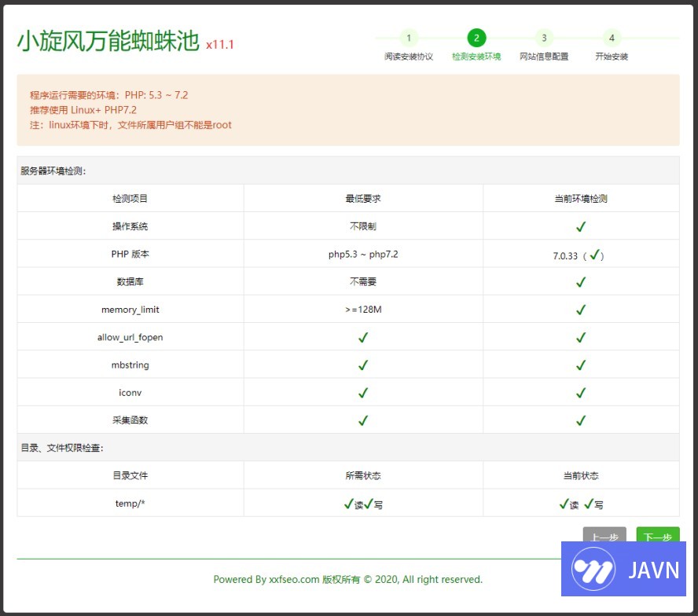Click the checkmark beside PHP version 7.0.33
Viewport: 698px width, 616px height.
[595, 255]
